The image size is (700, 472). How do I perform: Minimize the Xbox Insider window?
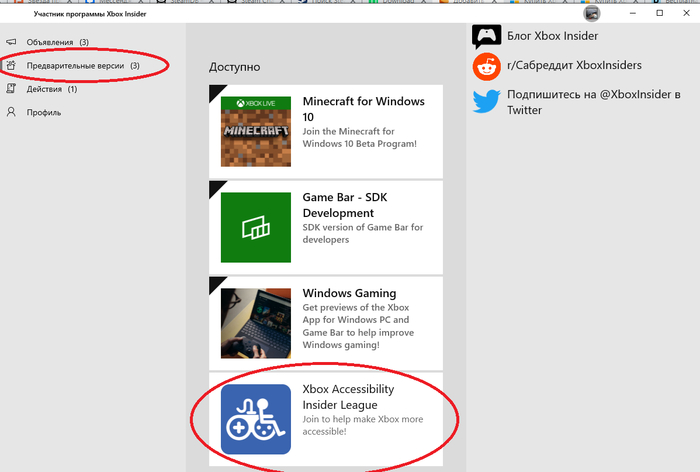pos(633,13)
